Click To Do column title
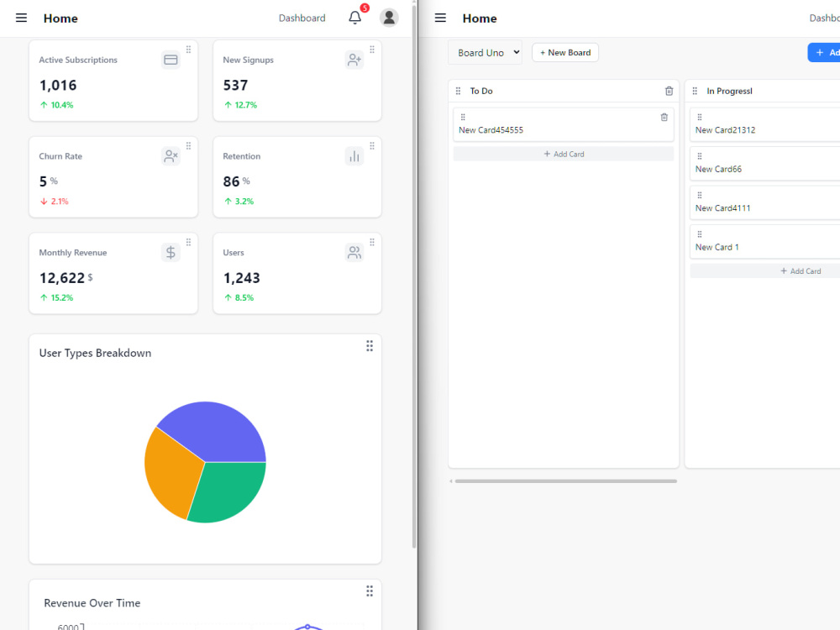The height and width of the screenshot is (630, 840). (x=481, y=91)
